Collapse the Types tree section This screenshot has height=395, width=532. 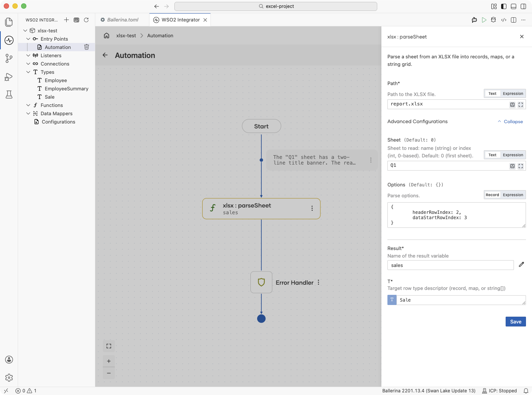pyautogui.click(x=28, y=72)
